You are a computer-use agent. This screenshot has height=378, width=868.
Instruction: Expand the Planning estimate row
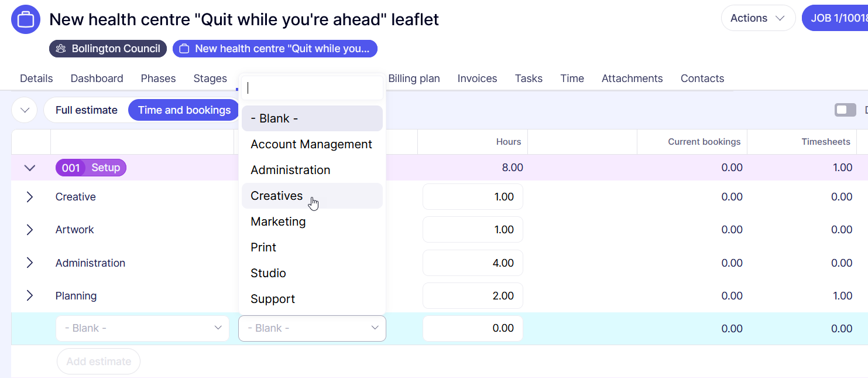coord(30,296)
